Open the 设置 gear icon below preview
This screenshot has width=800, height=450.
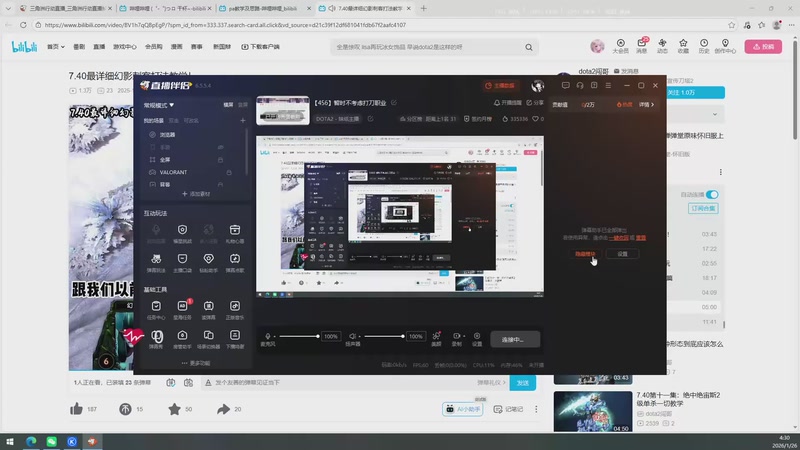(477, 336)
